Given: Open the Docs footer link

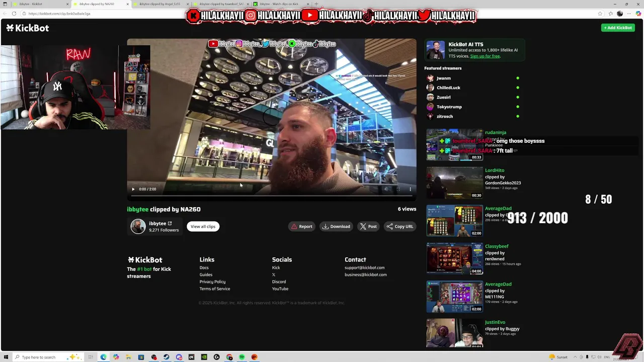Looking at the screenshot, I should (204, 267).
